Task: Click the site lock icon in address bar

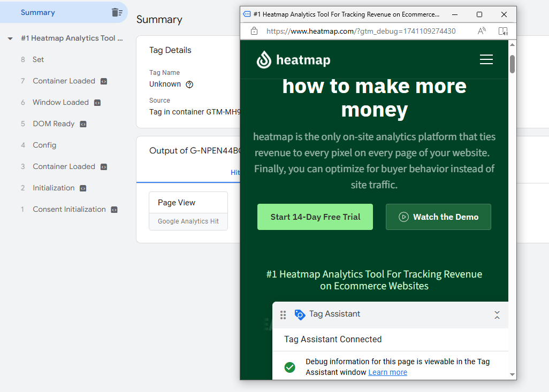Action: (254, 31)
